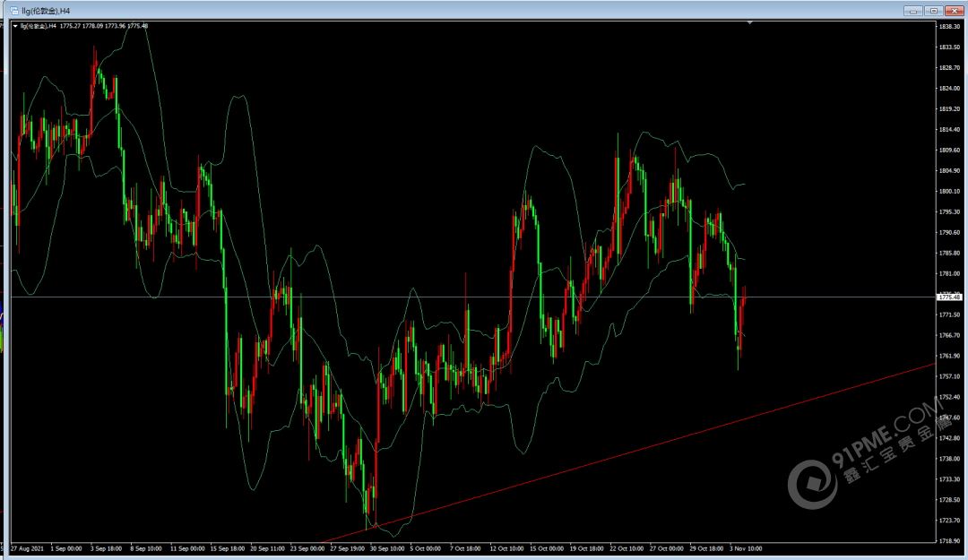968x560 pixels.
Task: Click price axis label 1833.50
Action: (949, 47)
